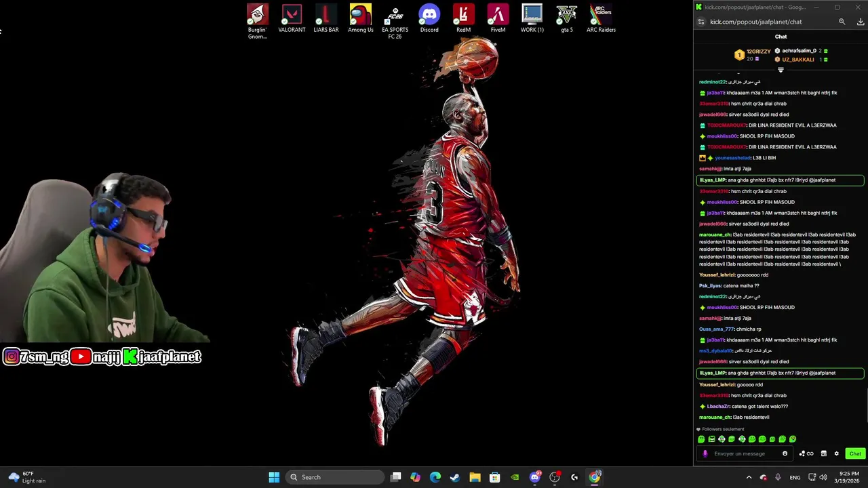Click the system tray microphone icon
Viewport: 868px width, 488px height.
[778, 477]
